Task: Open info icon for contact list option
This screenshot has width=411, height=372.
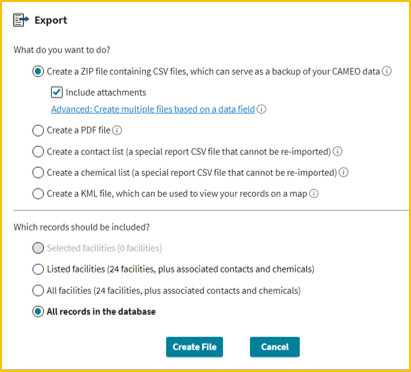Action: (x=338, y=152)
